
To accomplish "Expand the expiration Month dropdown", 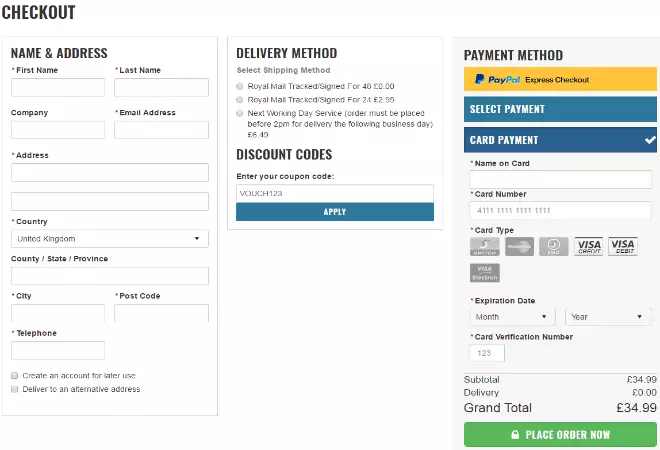I will [x=514, y=317].
